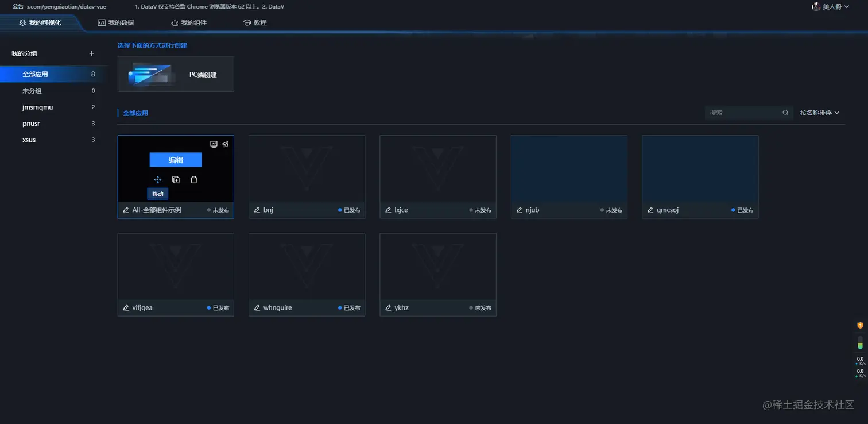Expand the 美人骨 user menu arrow
Image resolution: width=868 pixels, height=424 pixels.
tap(847, 7)
